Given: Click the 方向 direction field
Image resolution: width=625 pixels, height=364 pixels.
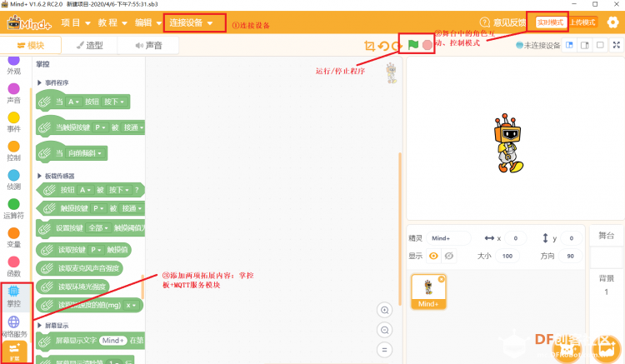Looking at the screenshot, I should [570, 256].
